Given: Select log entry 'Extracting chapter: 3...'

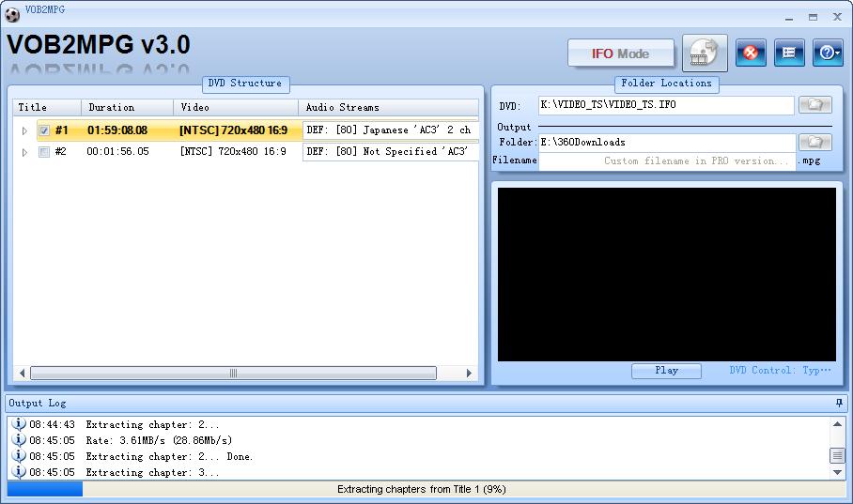Looking at the screenshot, I should click(x=152, y=472).
